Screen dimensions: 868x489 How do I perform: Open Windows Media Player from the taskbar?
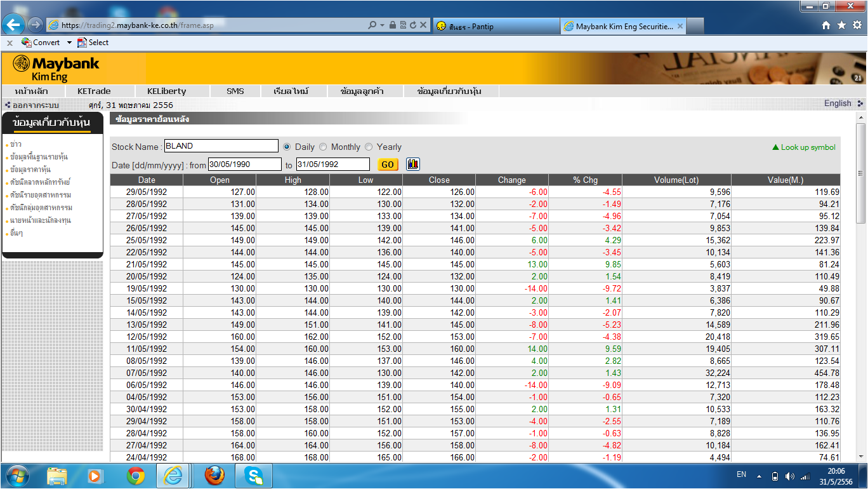pyautogui.click(x=95, y=476)
